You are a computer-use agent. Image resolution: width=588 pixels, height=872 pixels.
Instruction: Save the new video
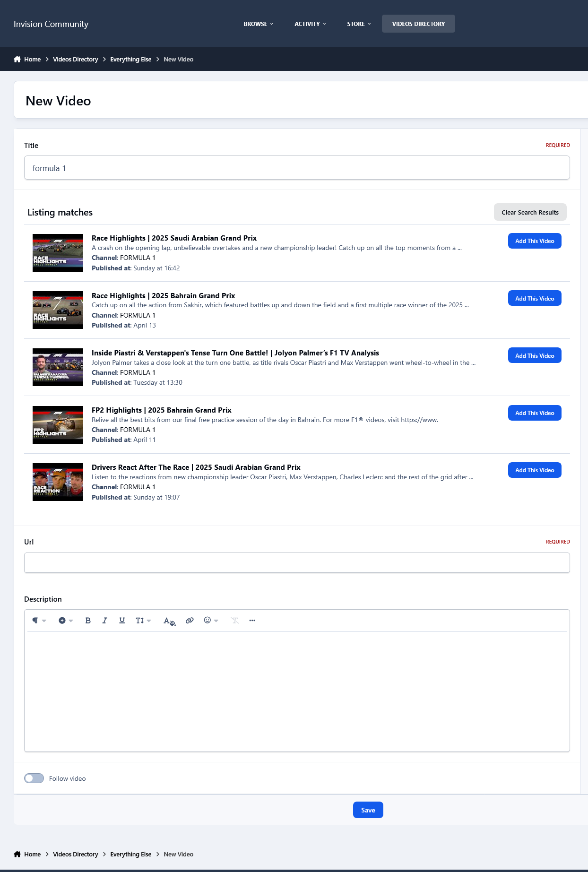point(368,810)
